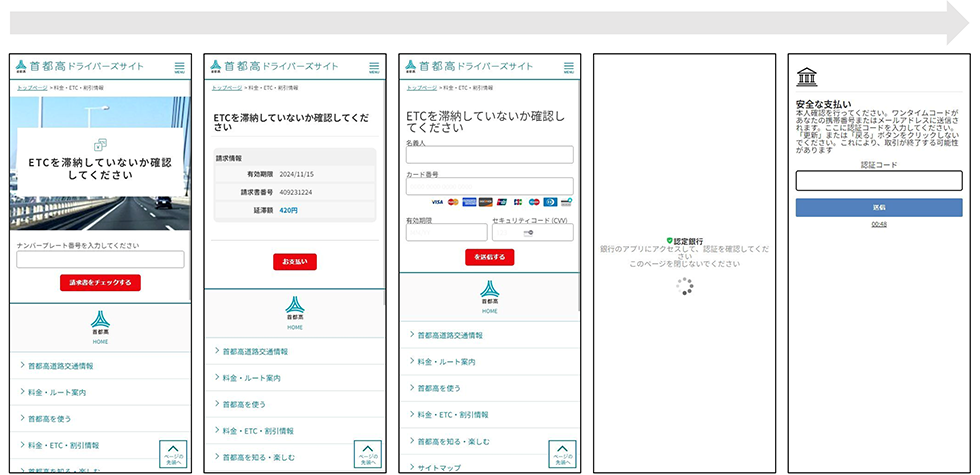980x475 pixels.
Task: Click the JCB card icon
Action: (x=518, y=202)
